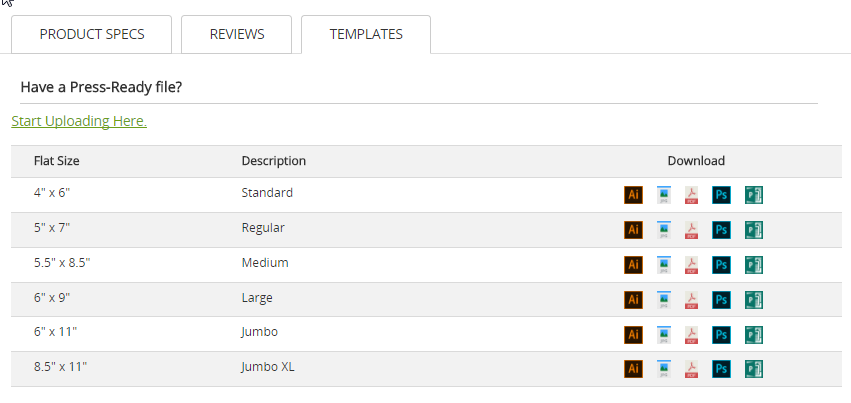Download the Publisher template for Standard 4" x 6"
The height and width of the screenshot is (403, 851).
pyautogui.click(x=754, y=195)
